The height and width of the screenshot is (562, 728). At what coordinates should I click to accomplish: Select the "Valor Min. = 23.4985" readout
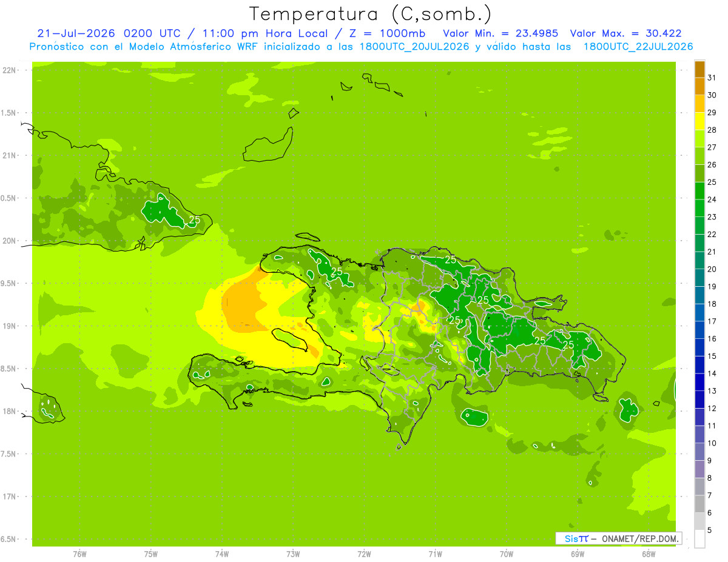500,33
